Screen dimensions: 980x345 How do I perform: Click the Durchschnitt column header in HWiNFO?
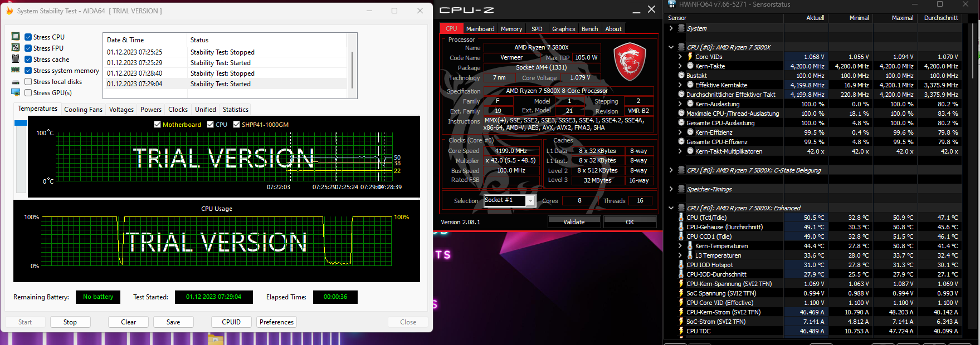coord(940,18)
